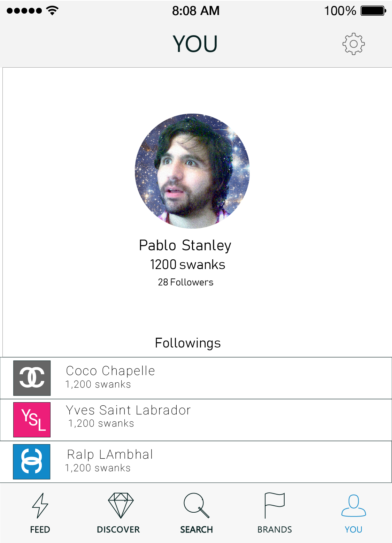Screen dimensions: 392x543
Task: Open the Coco Chapelle following row
Action: [x=209, y=378]
